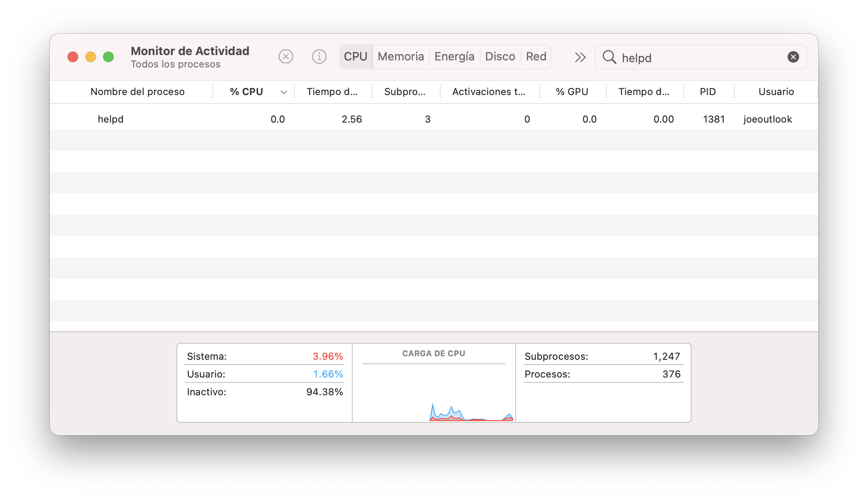
Task: Click the % GPU column header
Action: pos(572,92)
